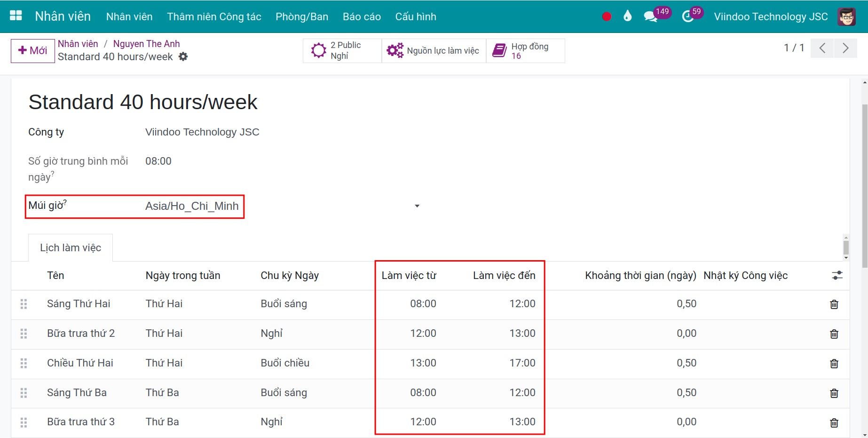This screenshot has width=868, height=438.
Task: Open the Hợp đồng 16 stat button
Action: tap(525, 50)
